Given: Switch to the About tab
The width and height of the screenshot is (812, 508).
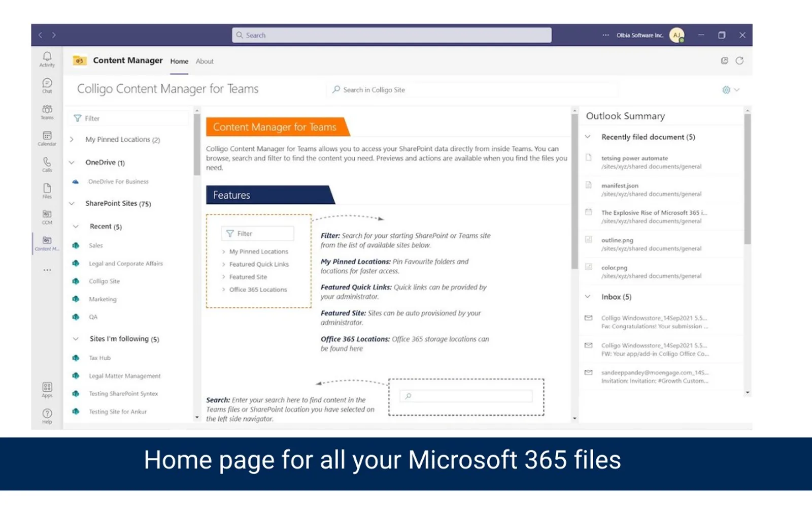Looking at the screenshot, I should click(x=205, y=61).
